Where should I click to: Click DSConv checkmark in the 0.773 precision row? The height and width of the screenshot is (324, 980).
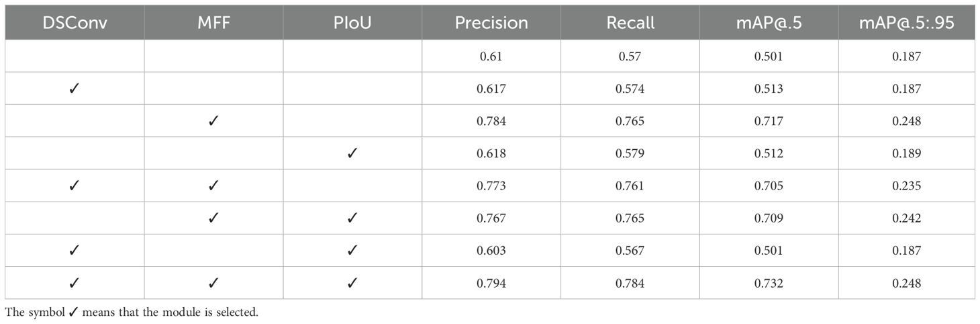pyautogui.click(x=75, y=186)
